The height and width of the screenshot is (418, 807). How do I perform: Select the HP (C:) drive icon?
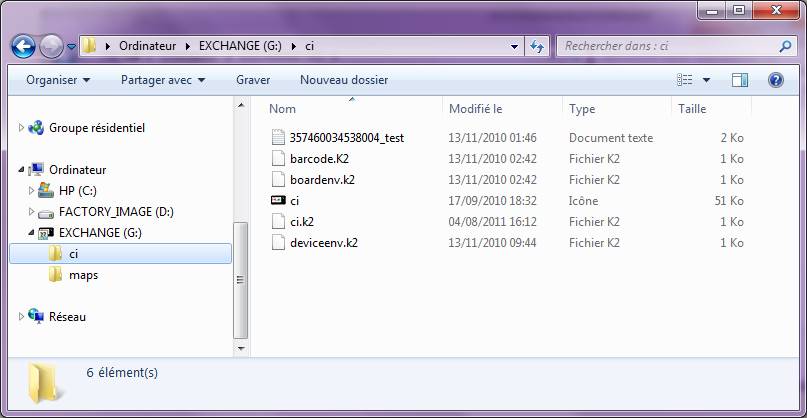(46, 190)
